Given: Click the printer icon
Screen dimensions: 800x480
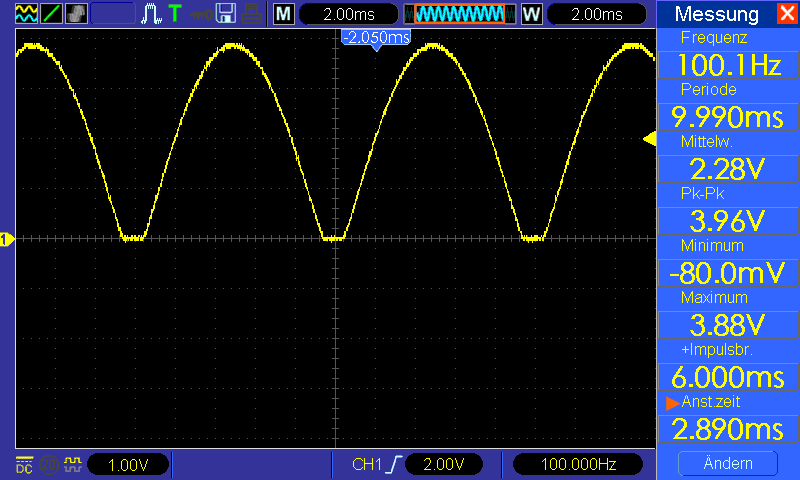Looking at the screenshot, I should pyautogui.click(x=252, y=14).
